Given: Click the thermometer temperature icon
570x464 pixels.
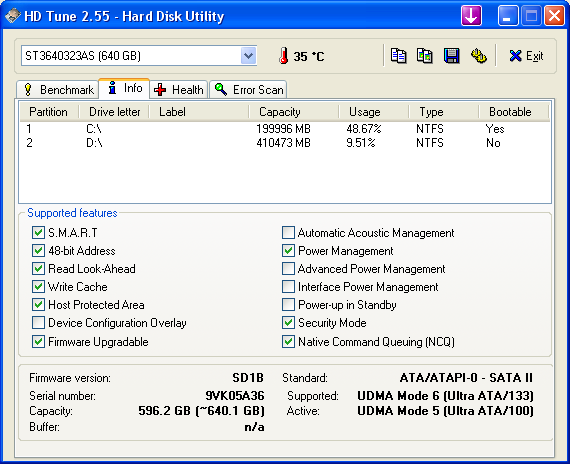Looking at the screenshot, I should [x=284, y=56].
